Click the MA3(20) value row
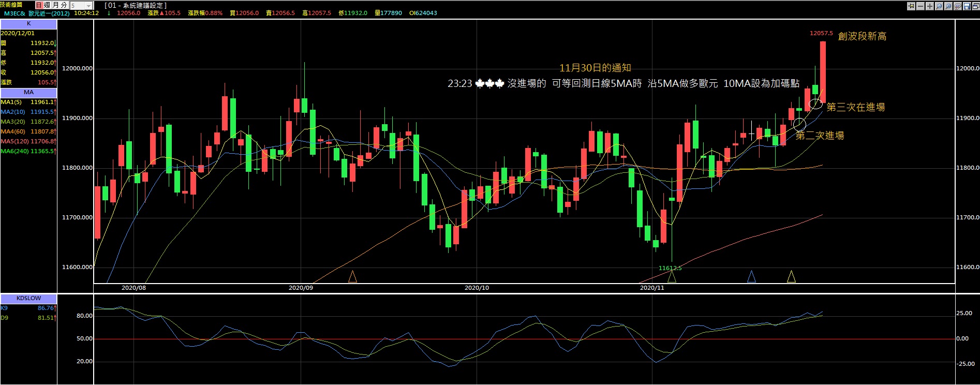Image resolution: width=980 pixels, height=385 pixels. point(28,122)
